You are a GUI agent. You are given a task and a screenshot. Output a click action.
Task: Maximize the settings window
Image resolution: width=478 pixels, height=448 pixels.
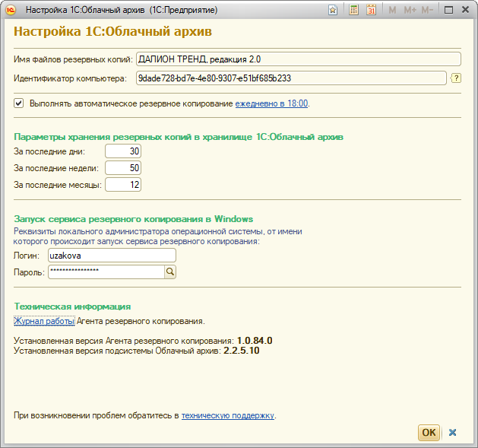click(x=448, y=10)
